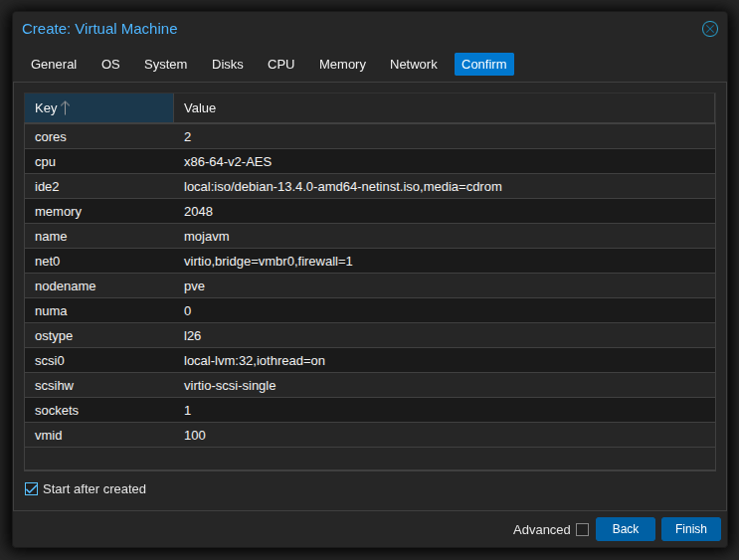Uncheck Start after created checkbox
739x560 pixels.
pyautogui.click(x=32, y=488)
